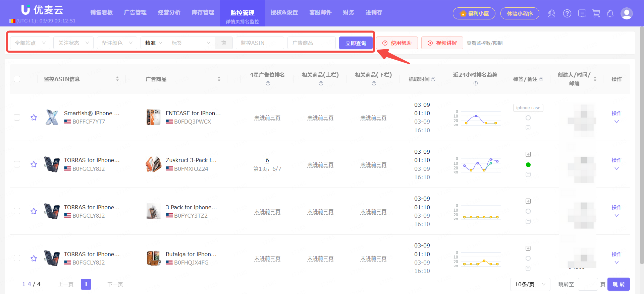Open the shopping cart icon
The width and height of the screenshot is (644, 294).
point(596,13)
